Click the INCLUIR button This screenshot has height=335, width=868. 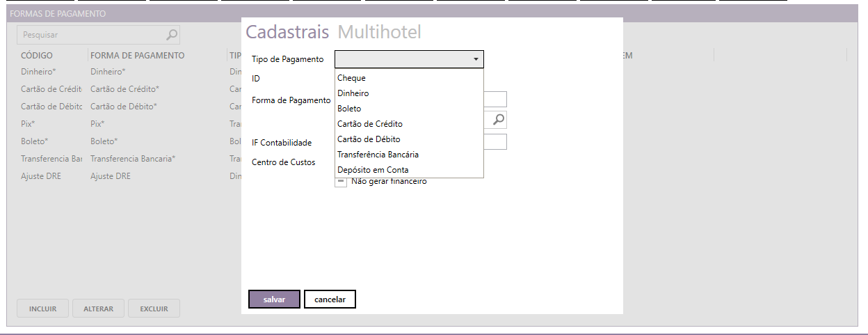click(42, 309)
